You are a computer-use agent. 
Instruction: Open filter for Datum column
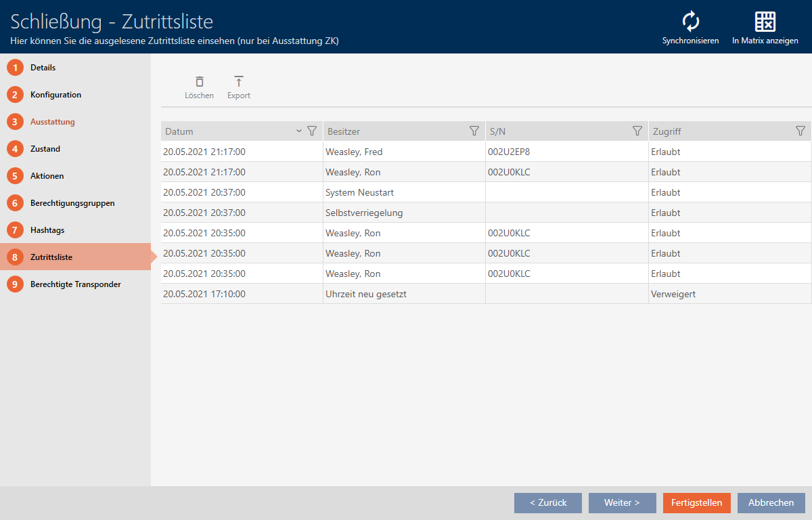point(312,131)
